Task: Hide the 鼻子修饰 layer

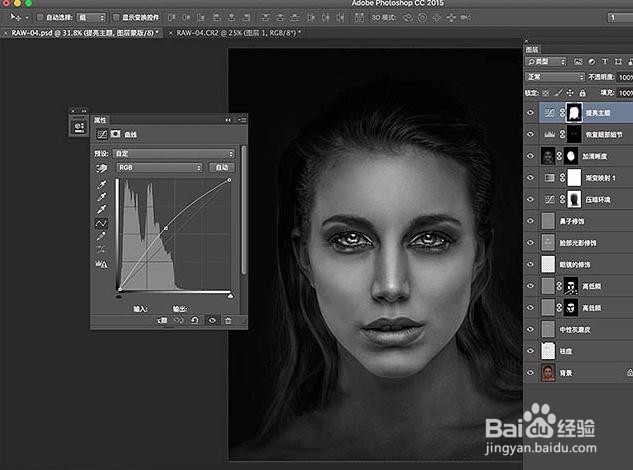Action: [x=530, y=221]
